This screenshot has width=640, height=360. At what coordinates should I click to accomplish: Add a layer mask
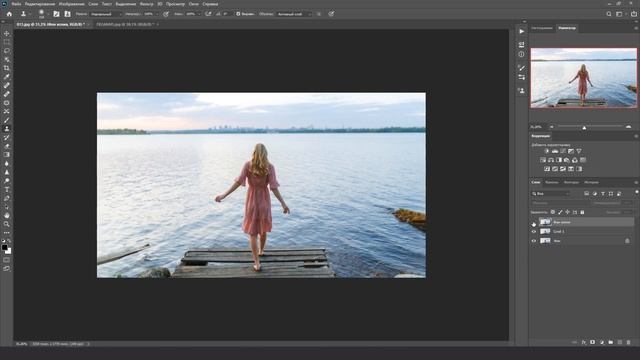(x=593, y=342)
